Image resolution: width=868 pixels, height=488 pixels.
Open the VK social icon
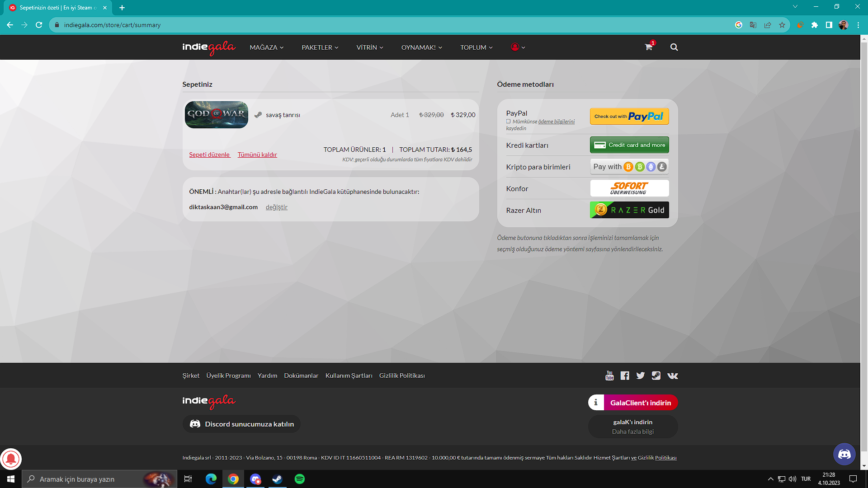click(x=673, y=376)
